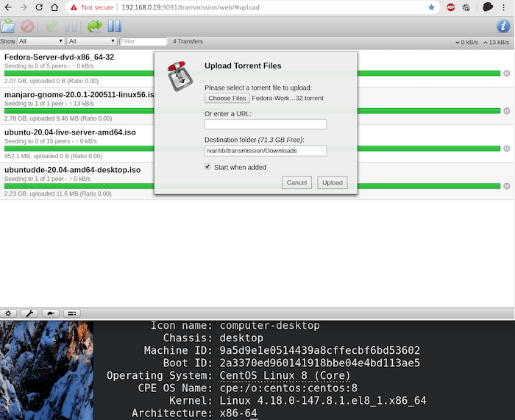The width and height of the screenshot is (515, 420).
Task: Click the CentOS Linux 8 (Core) text
Action: [285, 375]
